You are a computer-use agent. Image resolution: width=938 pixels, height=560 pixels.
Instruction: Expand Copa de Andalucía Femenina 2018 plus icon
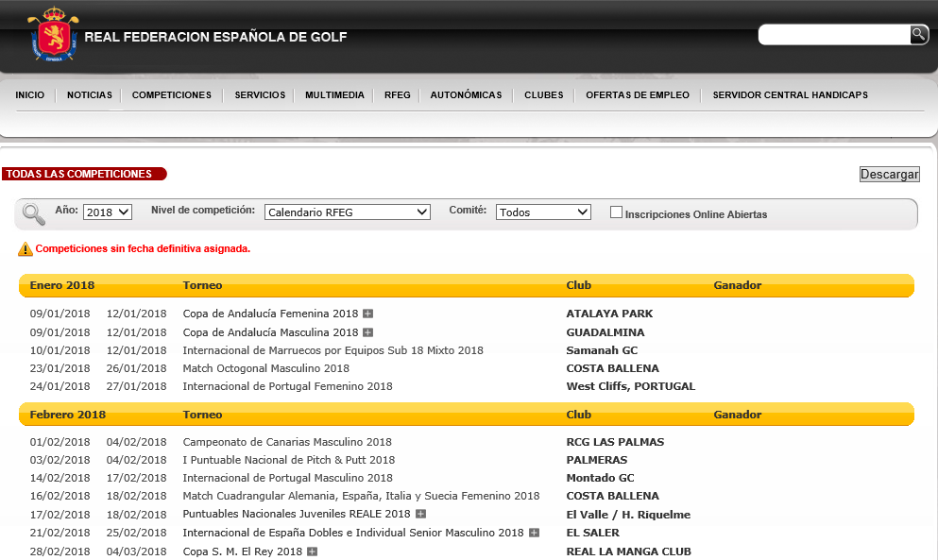(x=368, y=314)
